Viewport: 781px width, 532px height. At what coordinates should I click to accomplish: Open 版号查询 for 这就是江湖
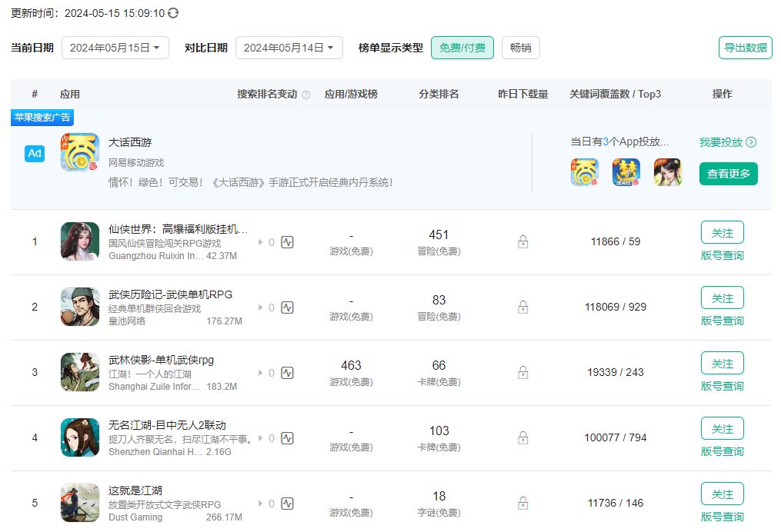point(723,517)
